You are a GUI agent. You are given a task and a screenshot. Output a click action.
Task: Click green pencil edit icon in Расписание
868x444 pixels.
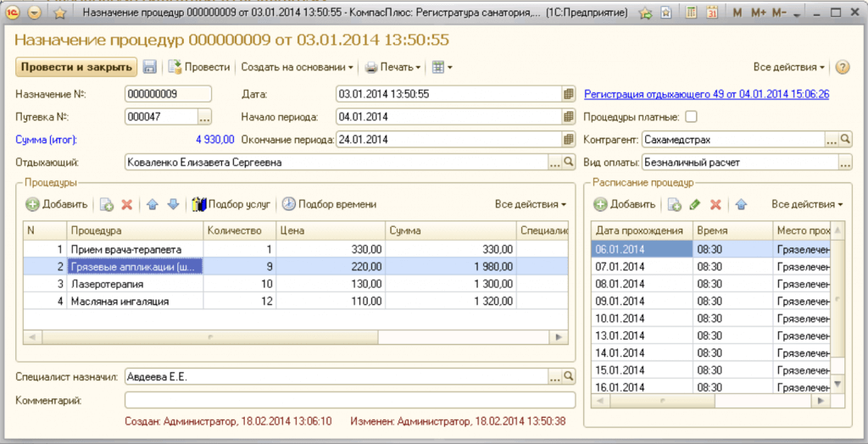coord(695,204)
